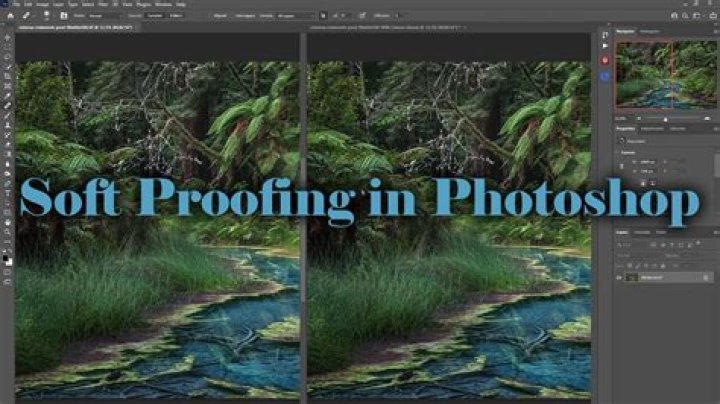Open the Image menu

[42, 4]
